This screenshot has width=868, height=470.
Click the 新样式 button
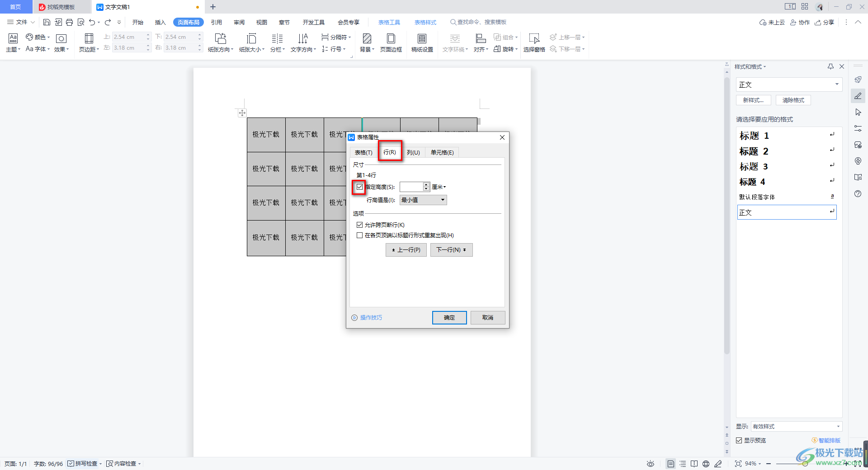(754, 100)
